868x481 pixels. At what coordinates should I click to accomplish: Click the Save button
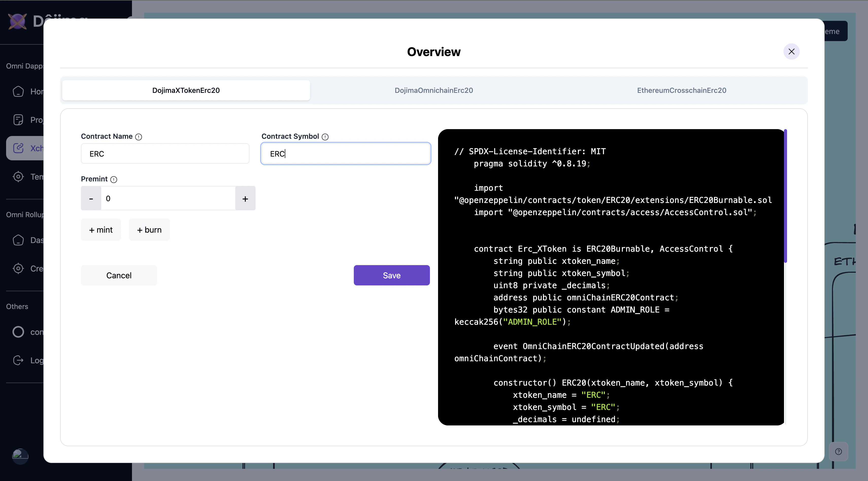392,275
